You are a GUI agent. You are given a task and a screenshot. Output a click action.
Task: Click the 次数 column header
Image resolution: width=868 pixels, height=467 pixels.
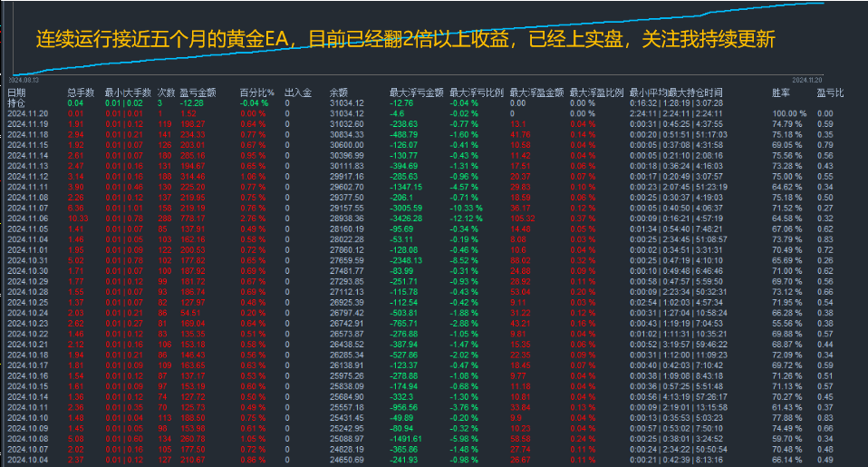coord(166,92)
